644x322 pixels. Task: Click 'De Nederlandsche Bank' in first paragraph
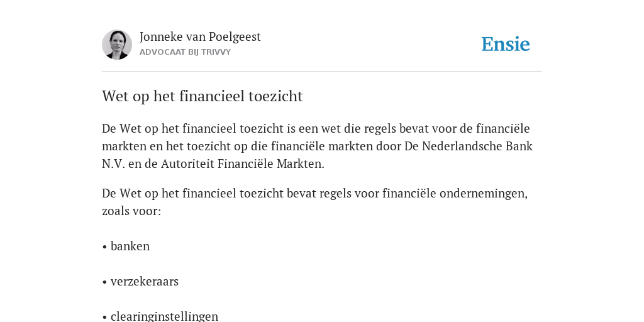tap(469, 146)
